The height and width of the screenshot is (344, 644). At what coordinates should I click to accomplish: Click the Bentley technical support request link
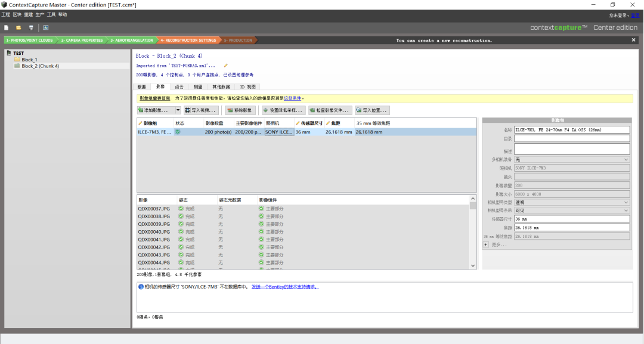tap(285, 287)
